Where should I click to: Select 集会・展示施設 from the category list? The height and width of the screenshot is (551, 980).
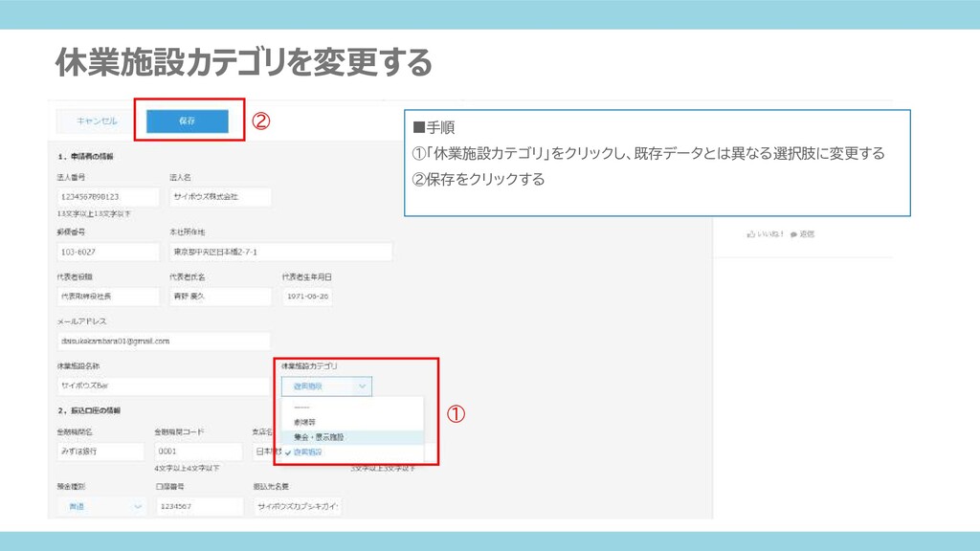352,436
